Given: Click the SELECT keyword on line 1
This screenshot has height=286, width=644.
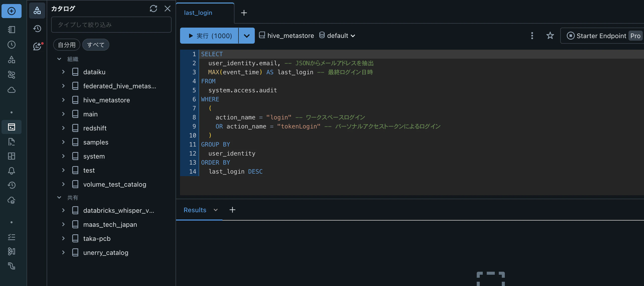Looking at the screenshot, I should 212,54.
